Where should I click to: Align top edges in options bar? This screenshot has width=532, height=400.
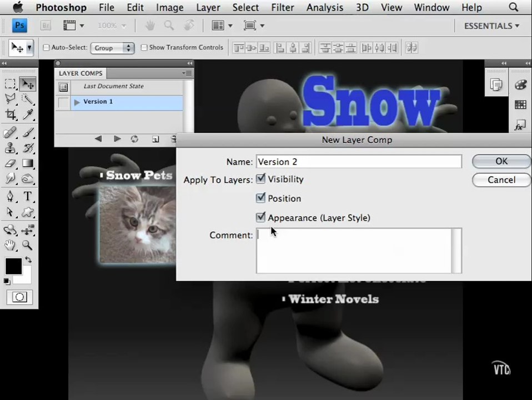click(239, 48)
